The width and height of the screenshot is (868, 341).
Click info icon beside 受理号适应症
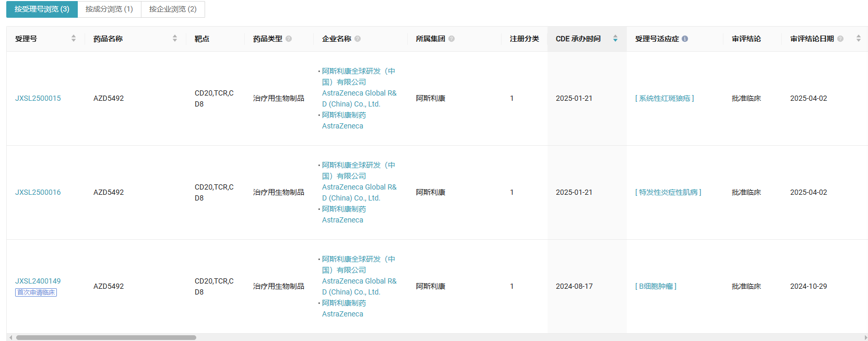(685, 39)
